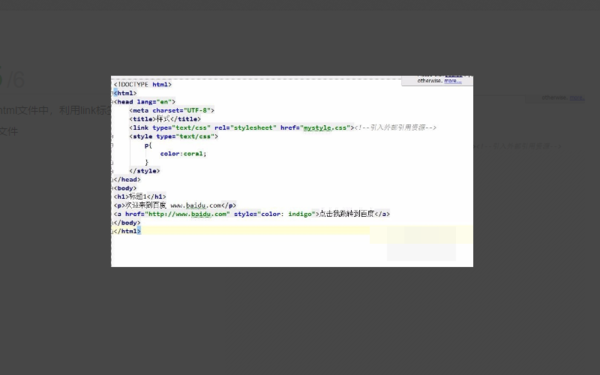Click the indigo color value in the anchor style
Viewport: 600px width, 375px height.
pos(301,214)
